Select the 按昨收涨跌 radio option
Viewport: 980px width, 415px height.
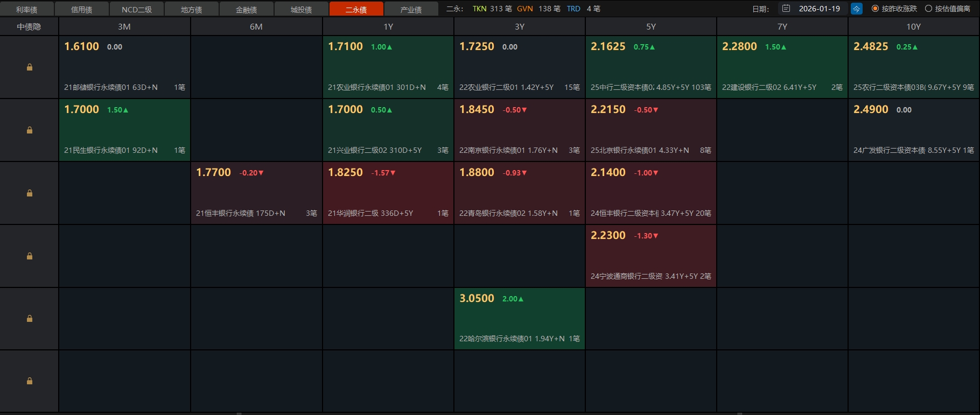pyautogui.click(x=875, y=9)
